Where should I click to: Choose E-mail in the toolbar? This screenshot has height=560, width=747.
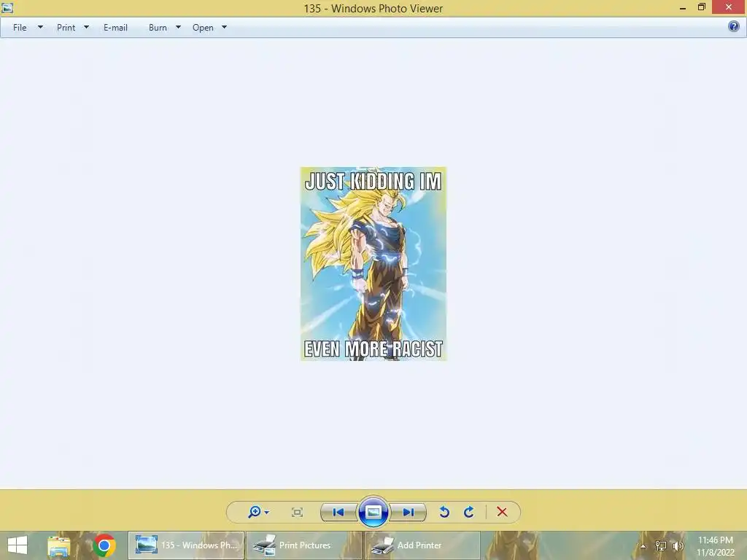(115, 28)
